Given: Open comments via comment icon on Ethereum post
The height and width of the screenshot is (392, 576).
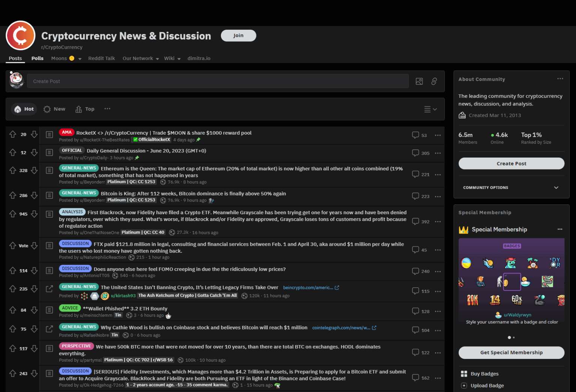Looking at the screenshot, I should (415, 174).
